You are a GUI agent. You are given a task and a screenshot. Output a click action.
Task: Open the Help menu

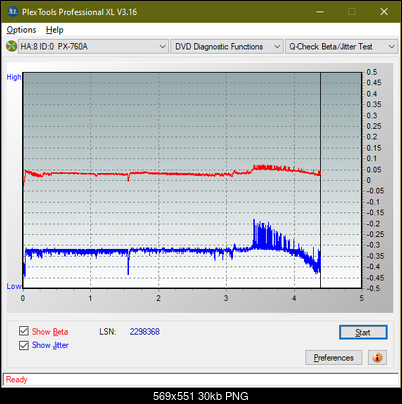pyautogui.click(x=55, y=30)
